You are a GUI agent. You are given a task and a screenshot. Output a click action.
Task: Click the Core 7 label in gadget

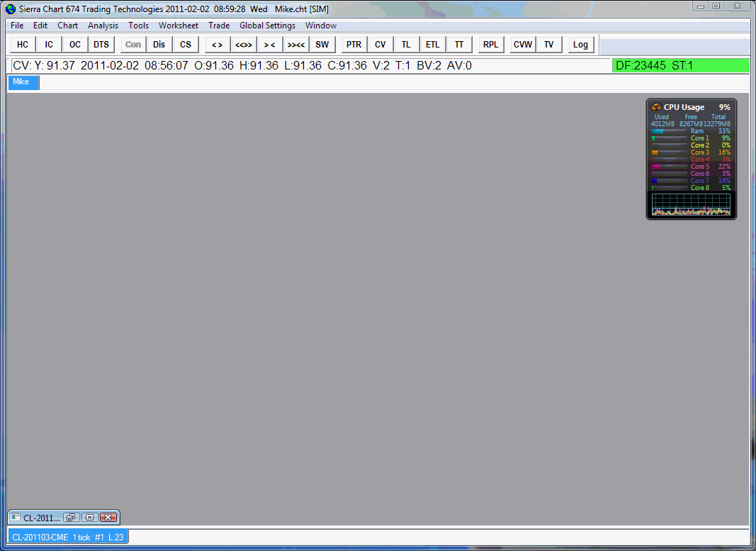[699, 180]
